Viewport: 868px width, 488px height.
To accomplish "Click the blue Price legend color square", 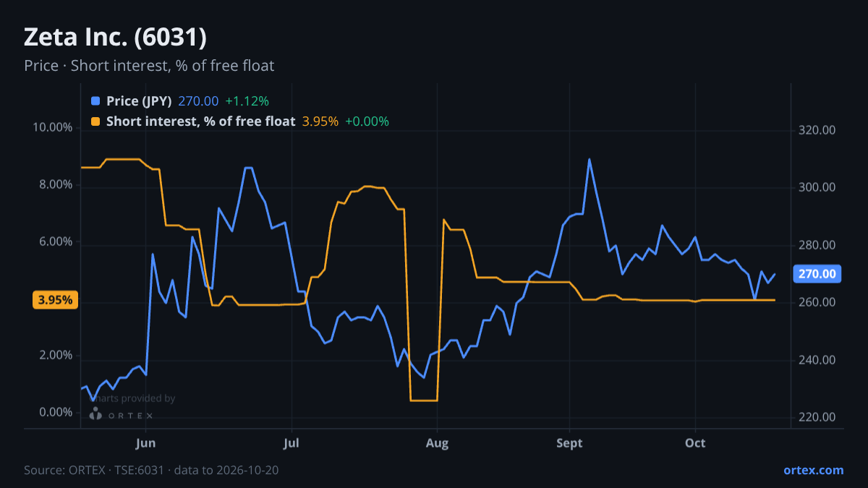I will point(96,101).
